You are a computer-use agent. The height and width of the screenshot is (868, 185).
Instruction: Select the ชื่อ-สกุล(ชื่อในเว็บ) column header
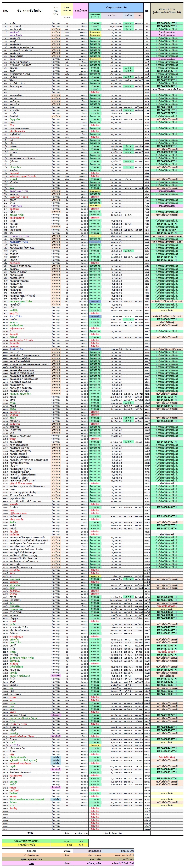tap(30, 11)
